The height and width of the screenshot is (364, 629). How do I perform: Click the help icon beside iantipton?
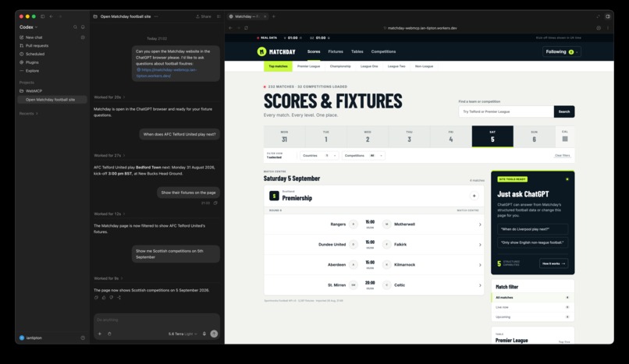tap(83, 338)
